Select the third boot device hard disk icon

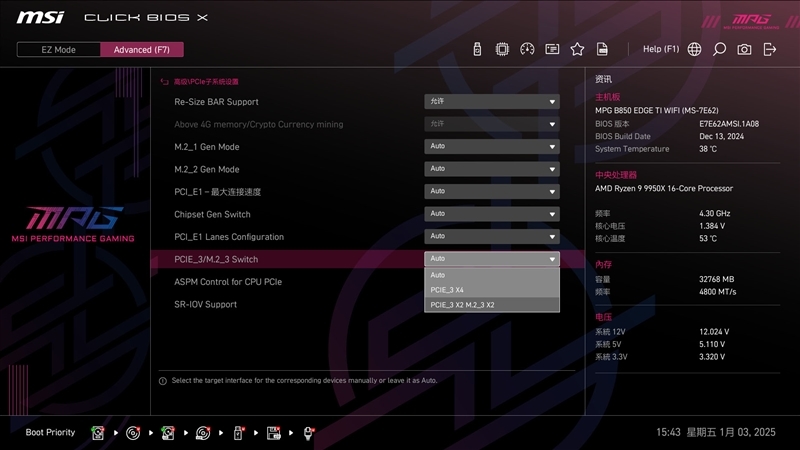tap(167, 433)
